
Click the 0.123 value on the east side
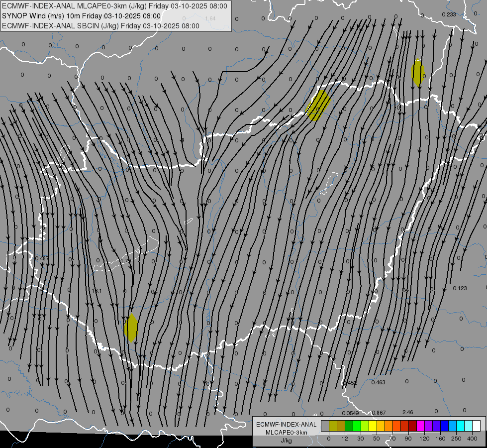pos(460,288)
